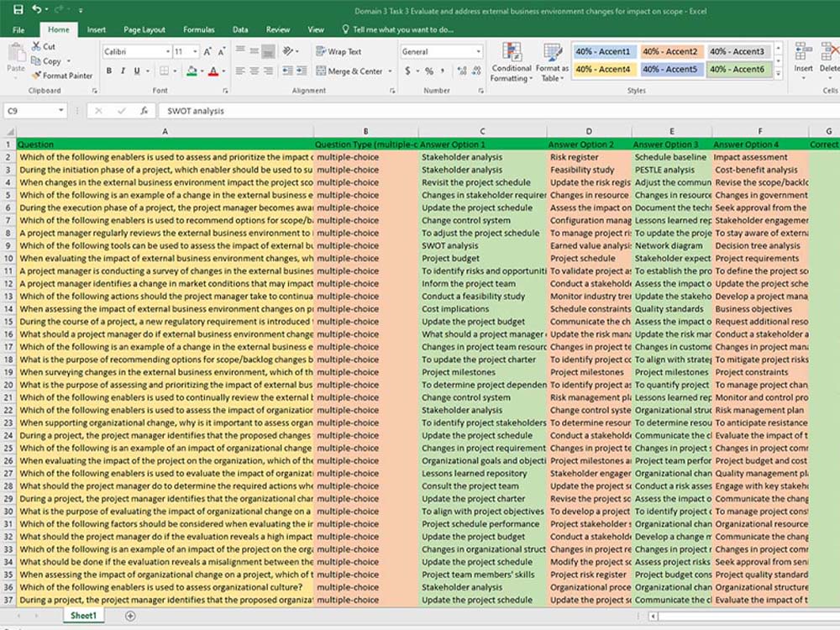
Task: Save the workbook with the floppy disk icon
Action: [18, 9]
